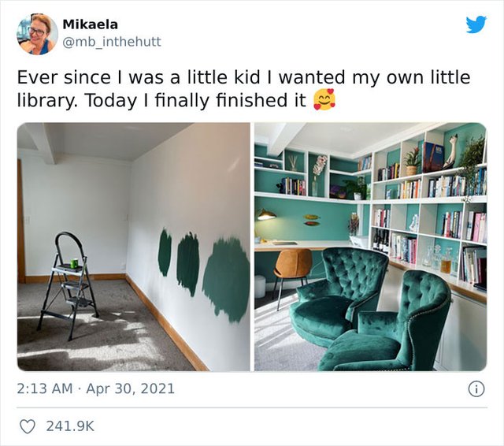Open the @mb_inthehutt handle link

point(112,42)
